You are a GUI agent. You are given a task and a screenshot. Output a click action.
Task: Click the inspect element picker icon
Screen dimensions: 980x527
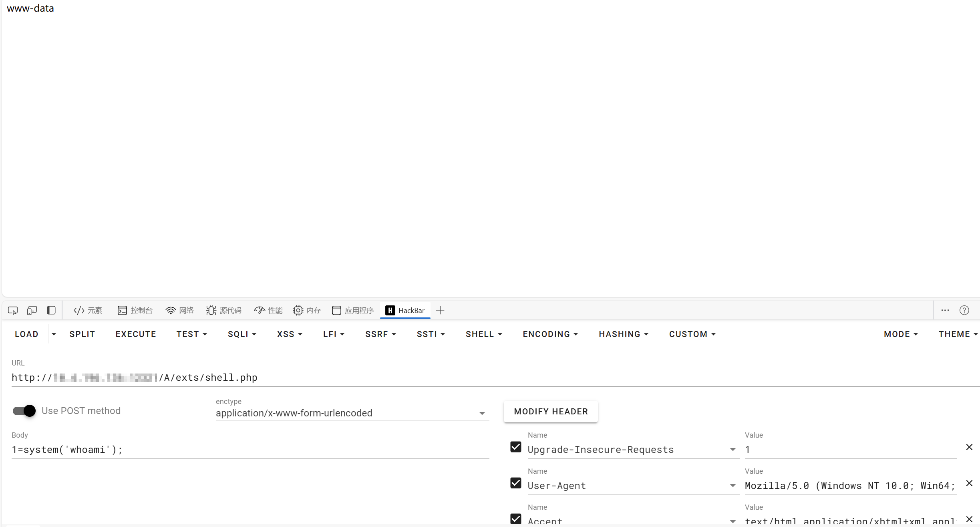pos(13,311)
